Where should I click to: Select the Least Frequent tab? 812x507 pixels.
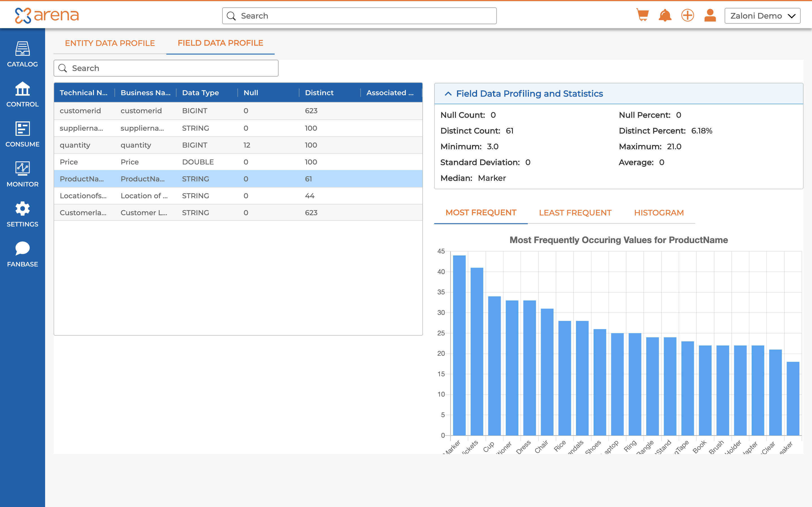click(575, 213)
